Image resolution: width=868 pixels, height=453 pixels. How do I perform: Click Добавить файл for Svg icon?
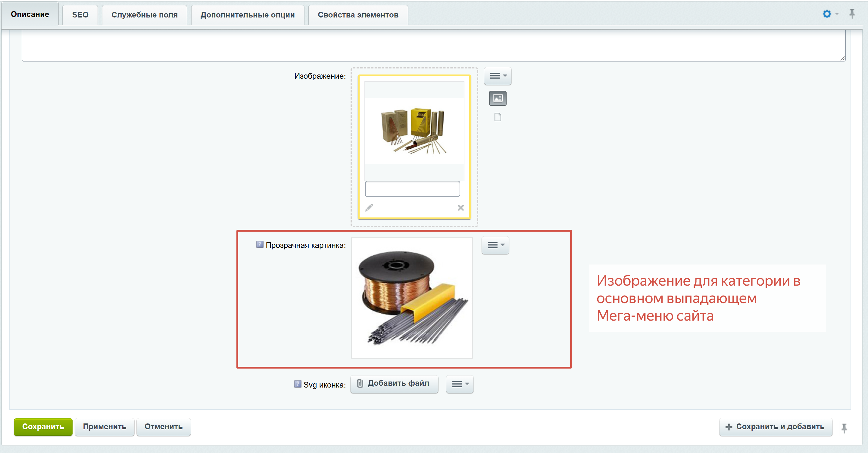point(394,384)
